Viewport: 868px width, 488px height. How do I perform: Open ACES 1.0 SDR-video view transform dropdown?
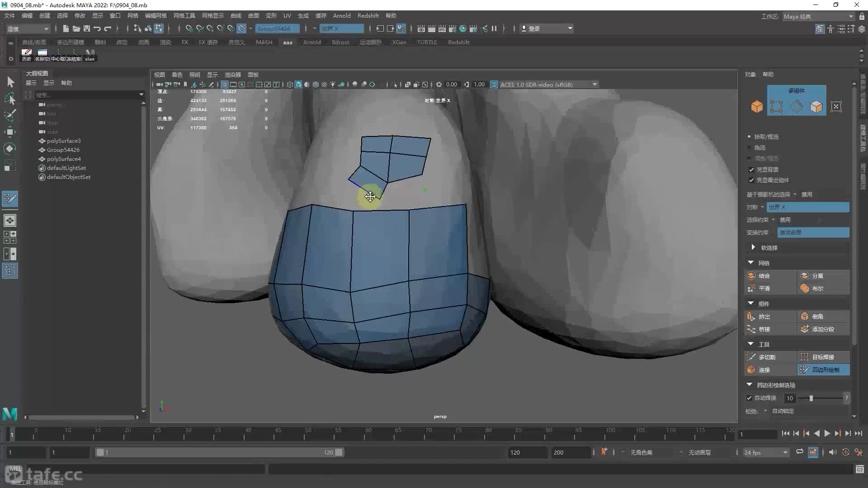point(548,84)
